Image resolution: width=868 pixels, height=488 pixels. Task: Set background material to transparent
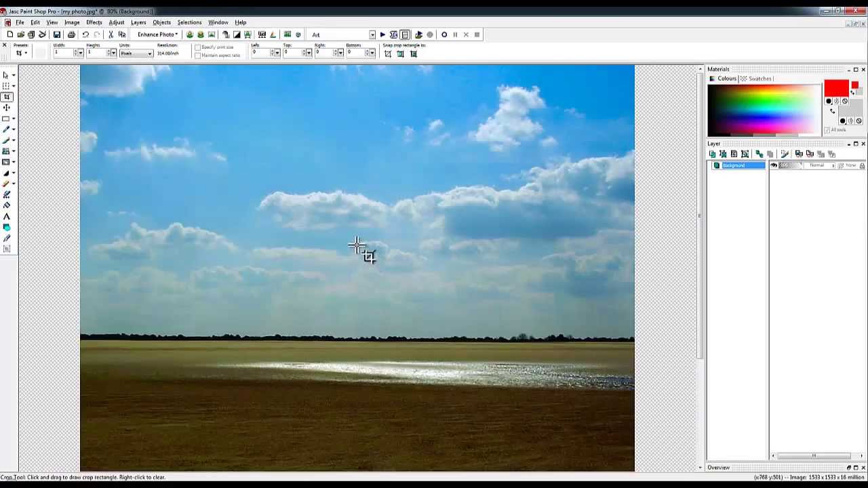coord(859,121)
